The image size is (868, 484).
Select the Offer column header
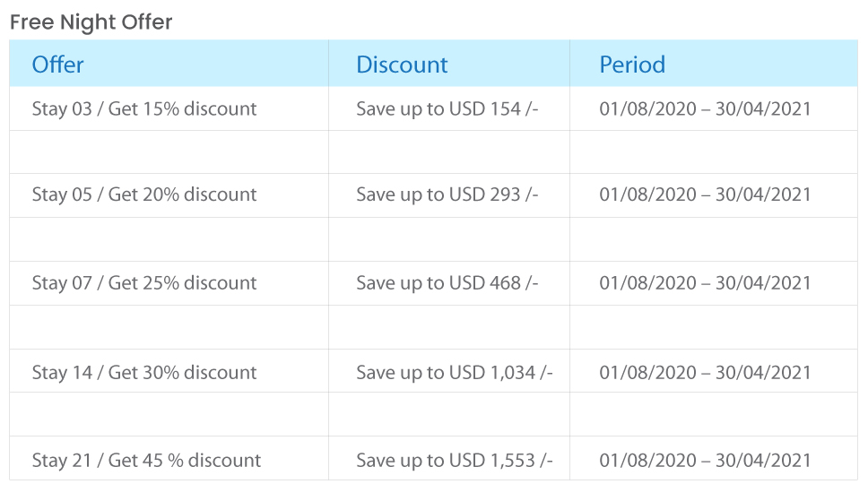(x=169, y=63)
